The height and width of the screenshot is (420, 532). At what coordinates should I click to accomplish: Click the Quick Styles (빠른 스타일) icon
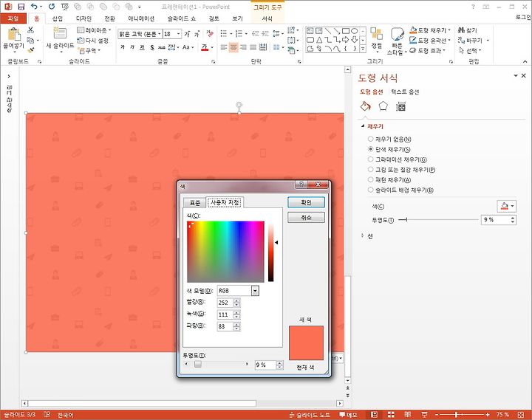tap(397, 34)
